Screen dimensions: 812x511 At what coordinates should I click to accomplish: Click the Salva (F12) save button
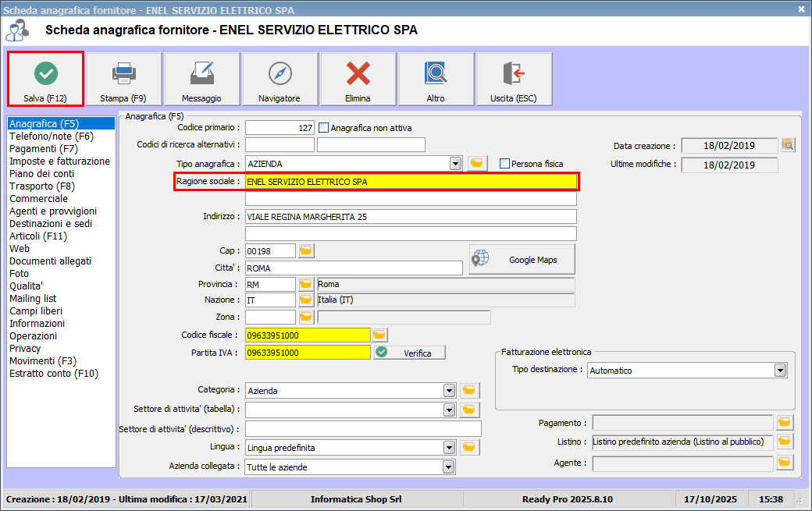[x=46, y=80]
